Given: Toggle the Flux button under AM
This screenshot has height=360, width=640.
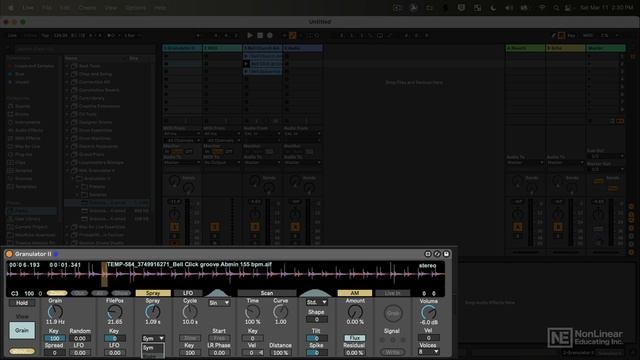Looking at the screenshot, I should point(355,338).
